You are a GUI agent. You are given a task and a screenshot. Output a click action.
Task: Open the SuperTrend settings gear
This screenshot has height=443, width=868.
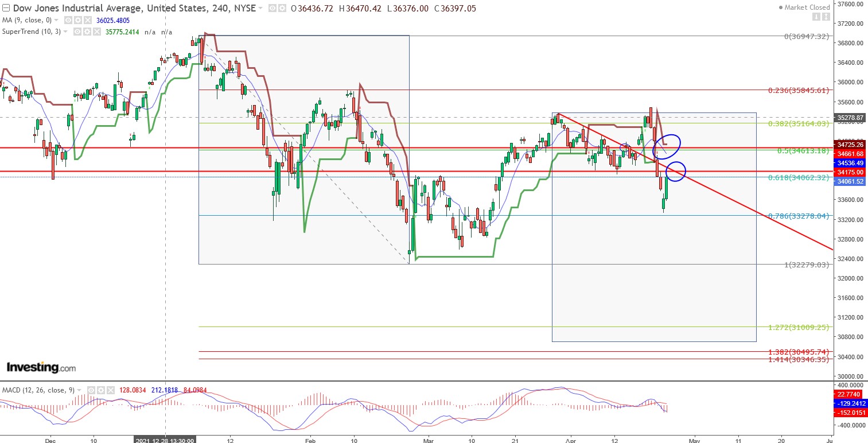tap(87, 32)
